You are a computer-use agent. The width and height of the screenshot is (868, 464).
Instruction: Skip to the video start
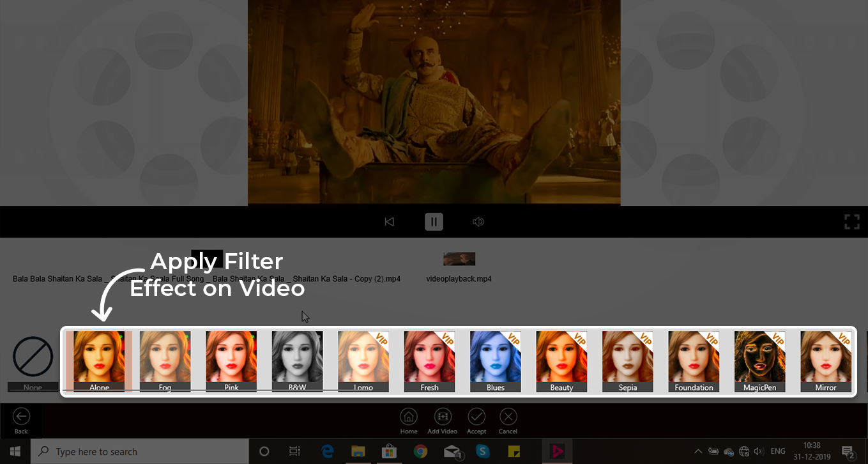pyautogui.click(x=389, y=222)
